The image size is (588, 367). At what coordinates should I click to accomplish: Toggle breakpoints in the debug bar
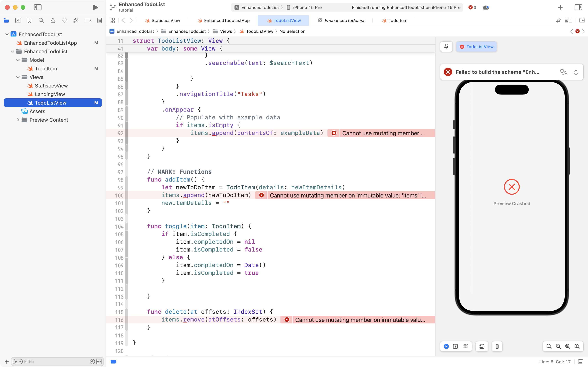point(113,361)
